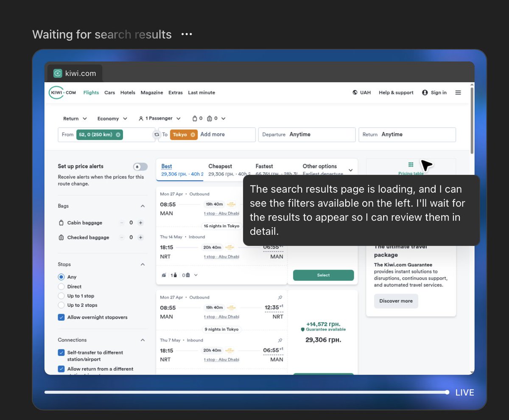The image size is (509, 420).
Task: Toggle the price alerts switch
Action: (140, 167)
